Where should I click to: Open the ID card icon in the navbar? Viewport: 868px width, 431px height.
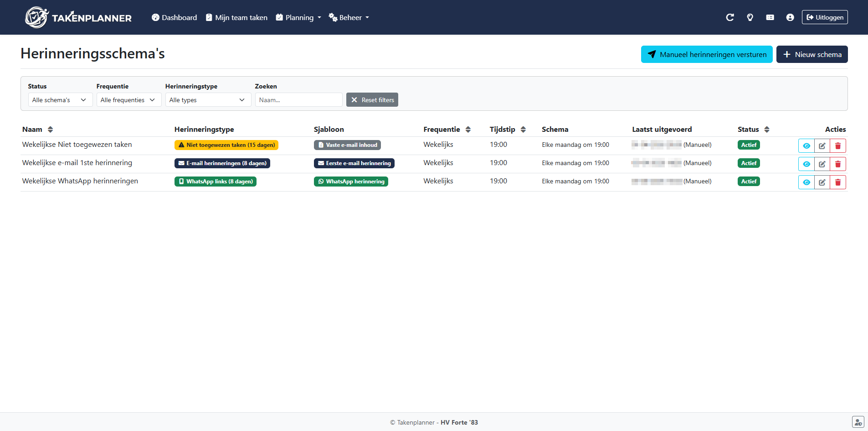point(770,17)
